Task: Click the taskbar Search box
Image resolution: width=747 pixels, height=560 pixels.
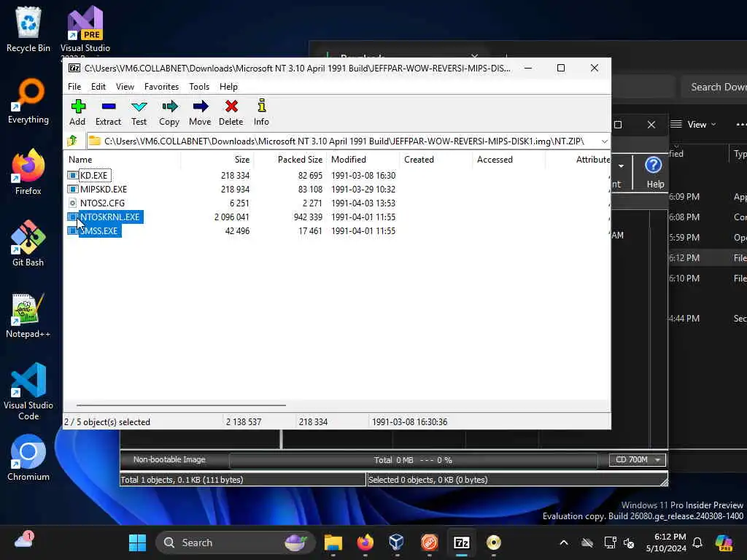Action: coord(236,542)
